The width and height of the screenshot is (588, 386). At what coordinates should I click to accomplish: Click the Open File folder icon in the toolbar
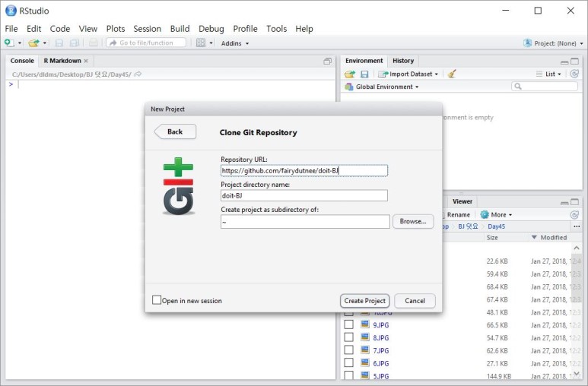[x=33, y=43]
